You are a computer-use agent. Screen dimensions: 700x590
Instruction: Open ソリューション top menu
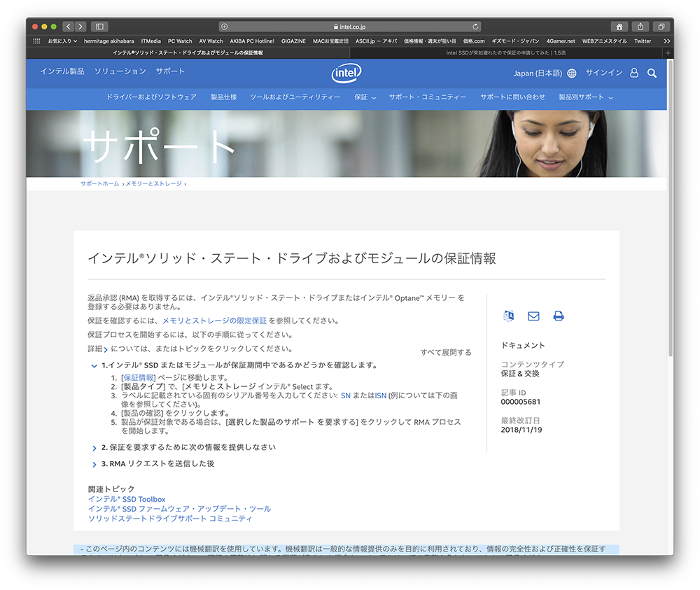120,71
